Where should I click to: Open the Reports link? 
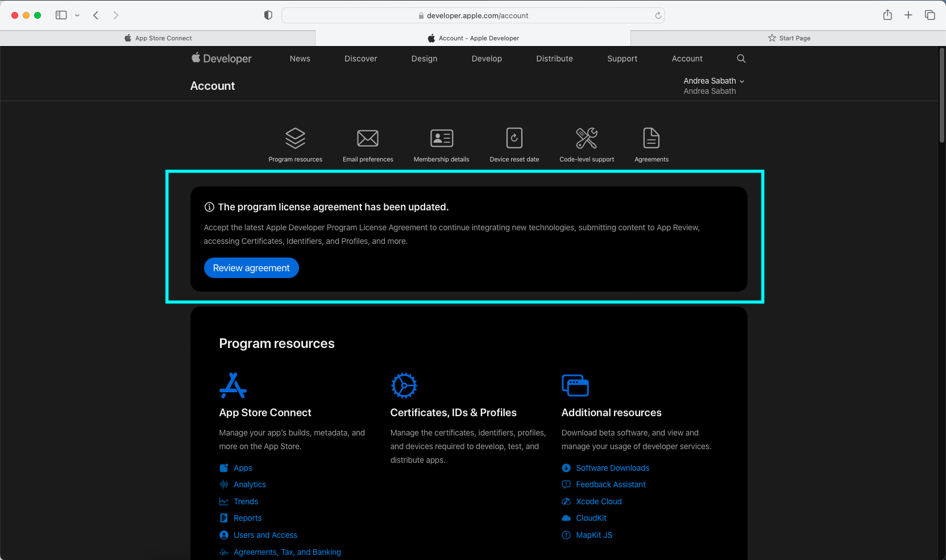point(247,518)
